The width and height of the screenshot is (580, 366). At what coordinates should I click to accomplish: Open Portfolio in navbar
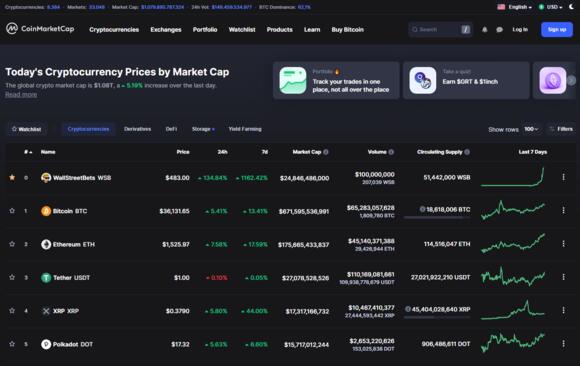click(x=205, y=30)
